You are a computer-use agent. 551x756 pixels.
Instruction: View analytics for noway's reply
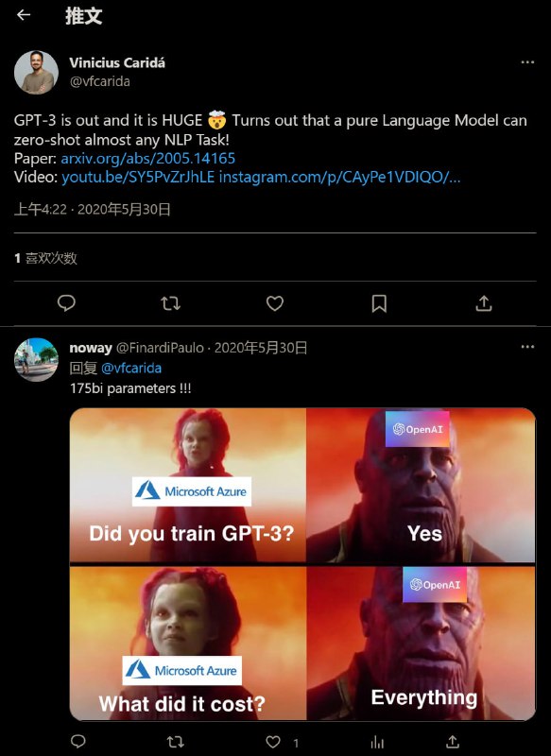[x=377, y=742]
